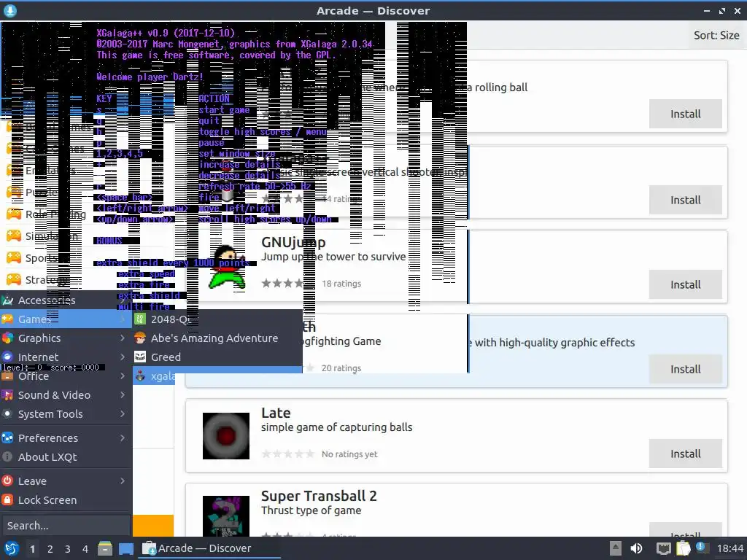Open System Tools menu category
747x560 pixels.
(66, 414)
